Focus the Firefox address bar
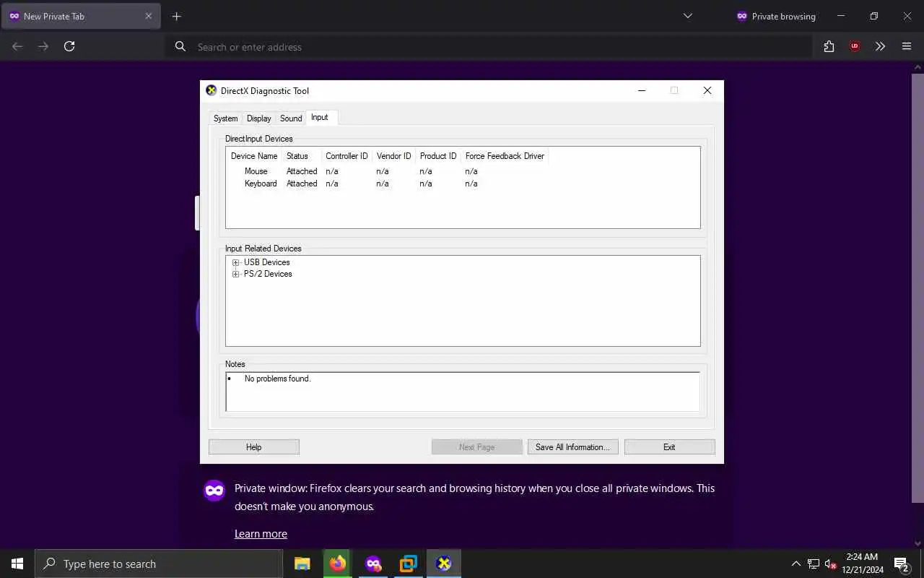This screenshot has width=924, height=578. point(489,47)
